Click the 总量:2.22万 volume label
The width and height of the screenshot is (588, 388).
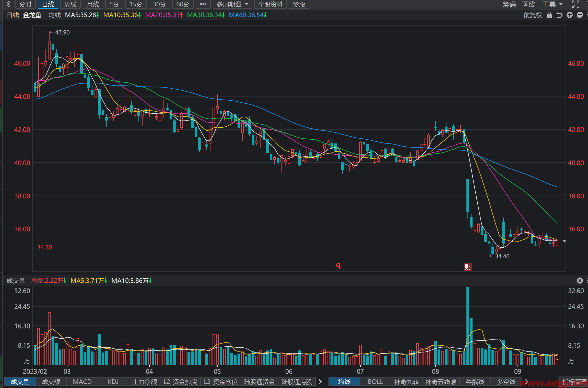click(49, 281)
